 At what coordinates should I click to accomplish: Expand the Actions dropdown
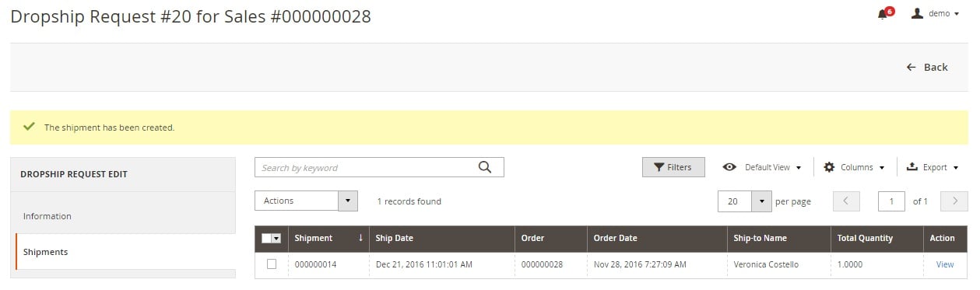(x=306, y=201)
